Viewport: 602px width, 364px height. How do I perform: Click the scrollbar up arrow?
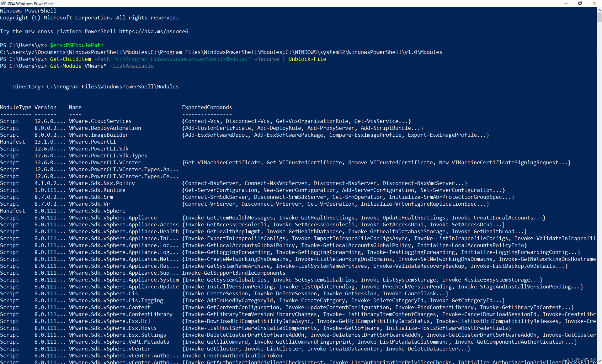(x=599, y=10)
